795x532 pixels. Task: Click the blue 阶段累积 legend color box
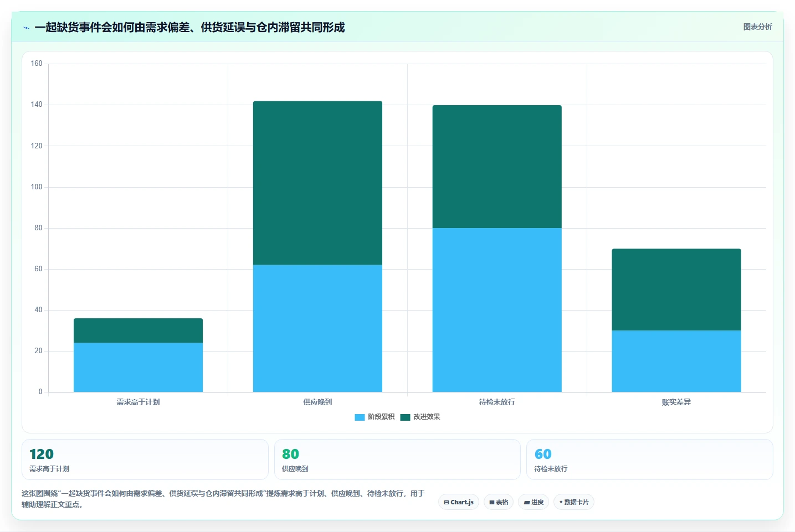[360, 417]
